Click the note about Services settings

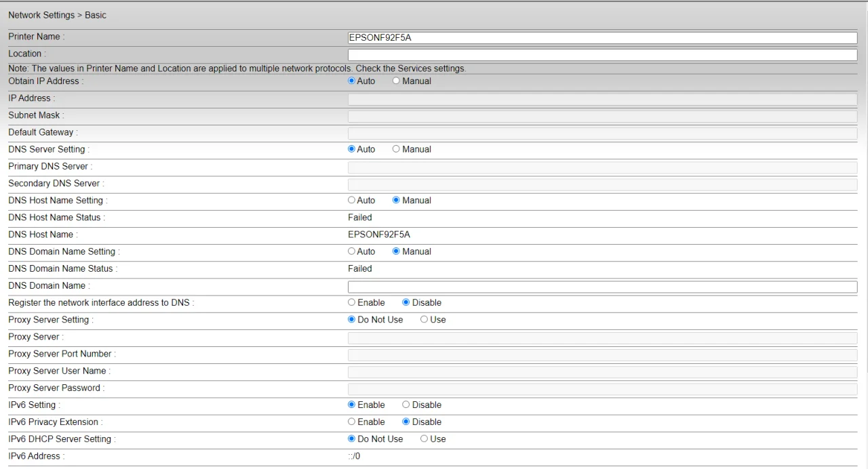(x=237, y=68)
